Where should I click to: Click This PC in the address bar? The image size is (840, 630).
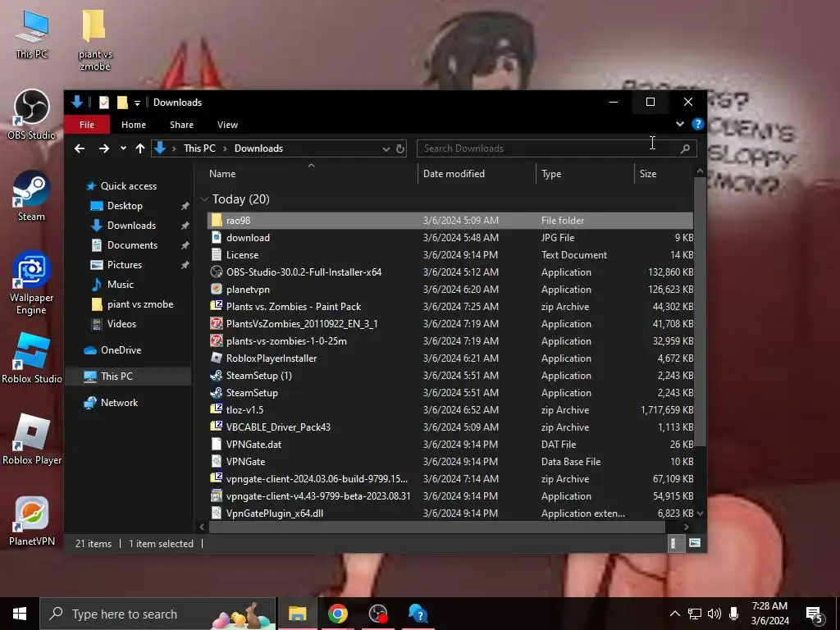click(199, 148)
